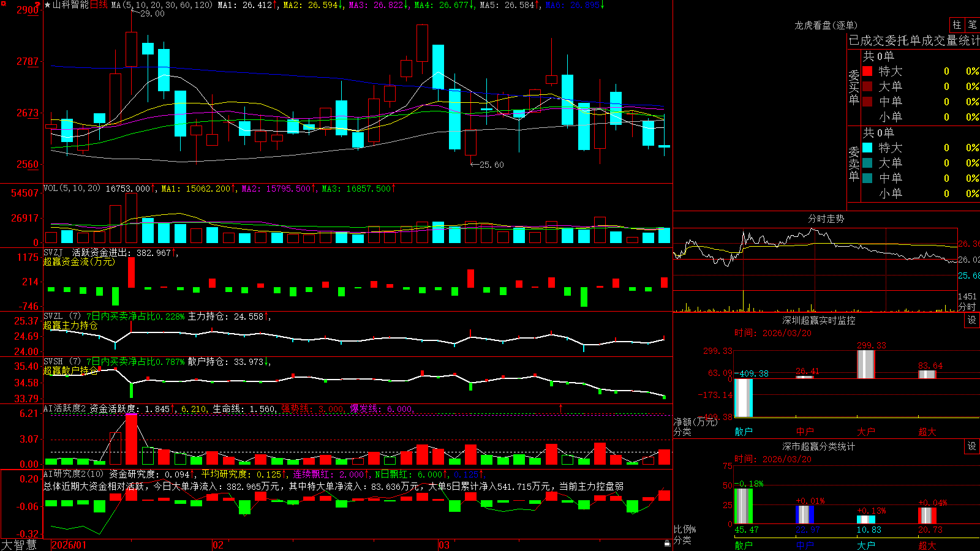Click the star icon before 山科智能
Image resolution: width=980 pixels, height=551 pixels.
pos(47,5)
